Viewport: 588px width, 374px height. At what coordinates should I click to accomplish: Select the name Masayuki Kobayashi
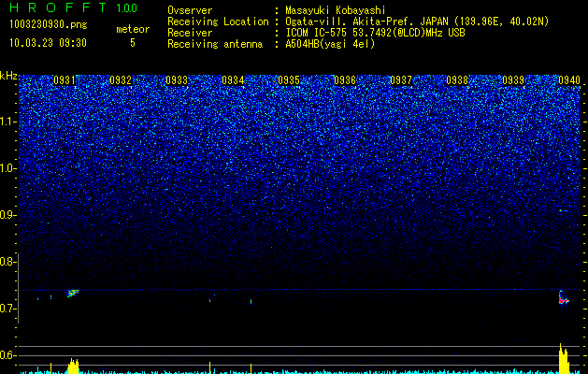click(x=335, y=10)
